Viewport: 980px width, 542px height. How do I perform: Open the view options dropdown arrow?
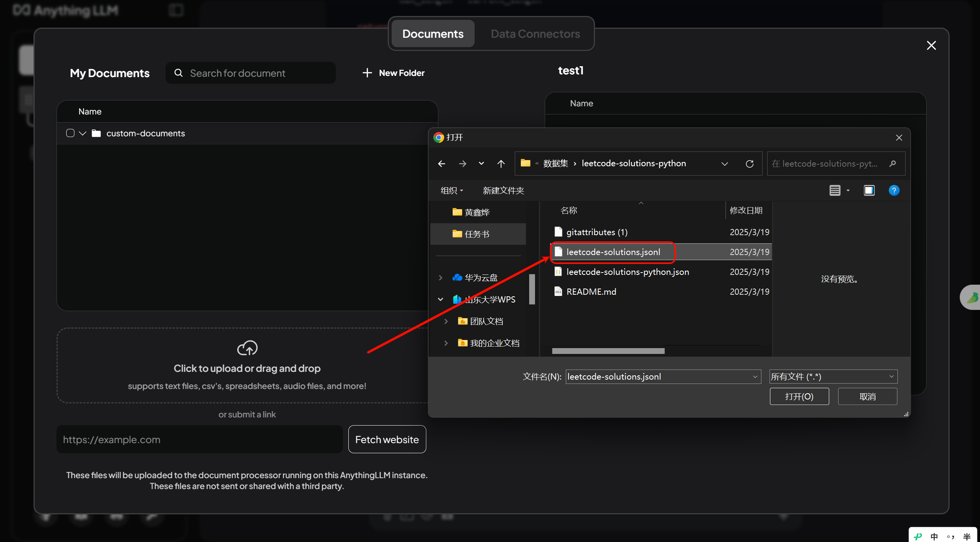pos(848,190)
